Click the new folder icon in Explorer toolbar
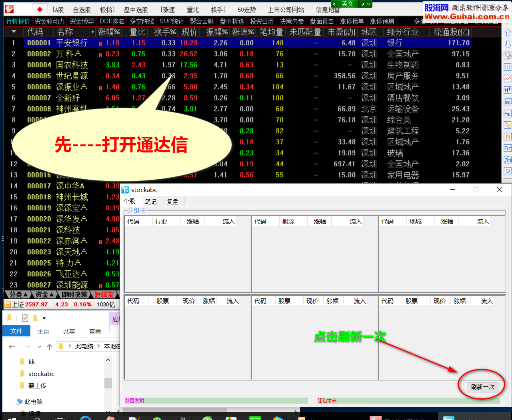This screenshot has width=512, height=420. 35,318
